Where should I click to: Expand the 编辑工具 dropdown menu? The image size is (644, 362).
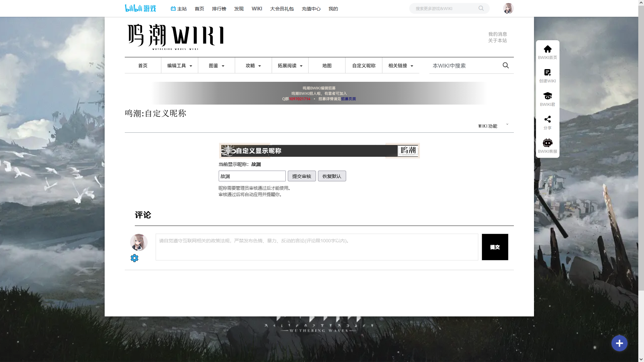tap(179, 66)
